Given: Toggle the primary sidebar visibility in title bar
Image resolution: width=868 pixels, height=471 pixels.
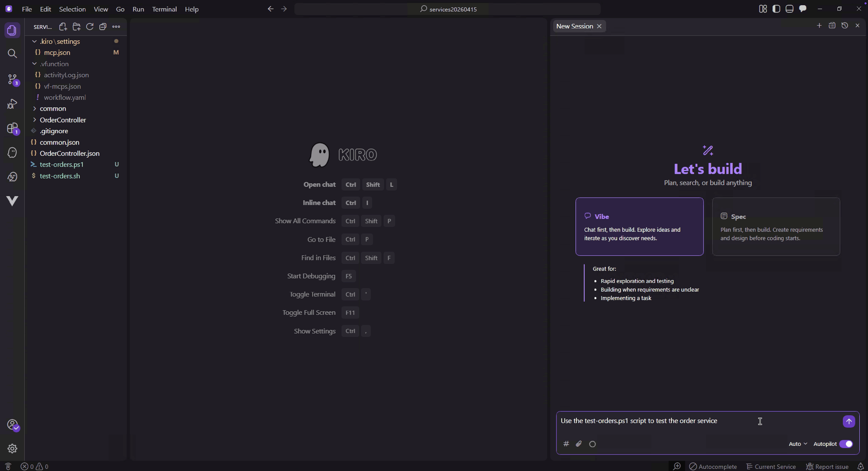Looking at the screenshot, I should click(x=776, y=9).
